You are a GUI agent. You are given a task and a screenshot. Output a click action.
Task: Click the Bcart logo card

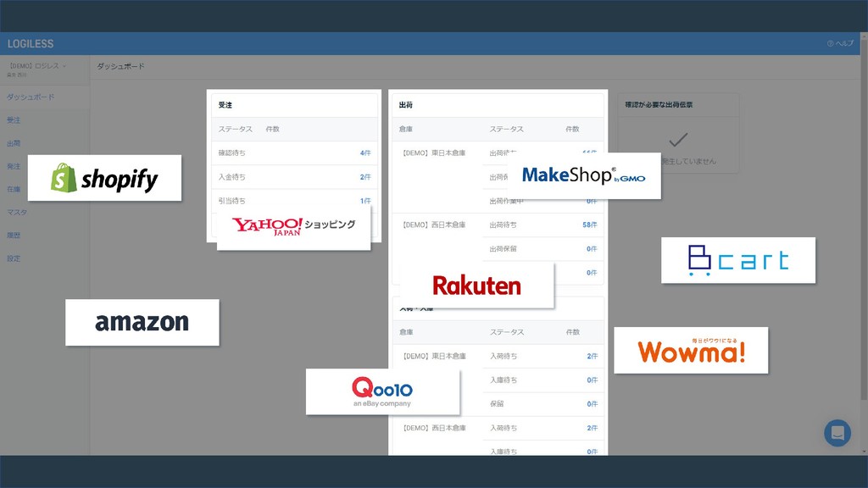pyautogui.click(x=738, y=260)
